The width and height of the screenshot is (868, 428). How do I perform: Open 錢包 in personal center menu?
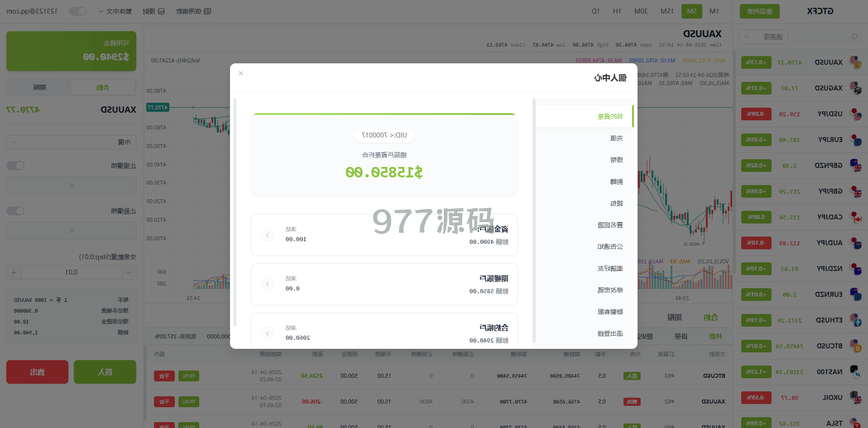pyautogui.click(x=584, y=203)
